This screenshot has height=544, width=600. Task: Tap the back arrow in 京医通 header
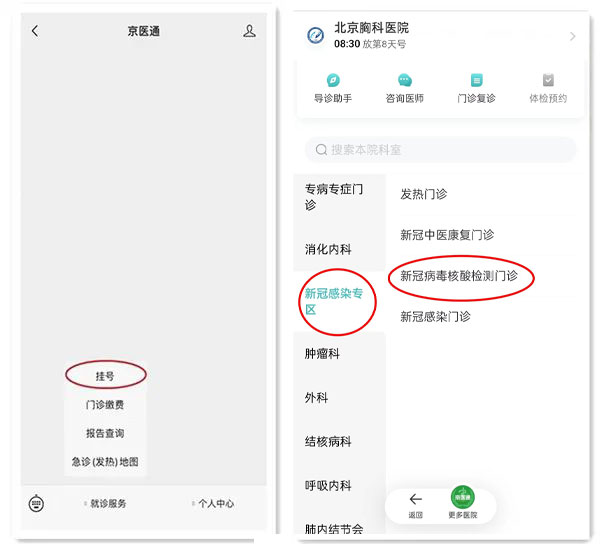(35, 31)
